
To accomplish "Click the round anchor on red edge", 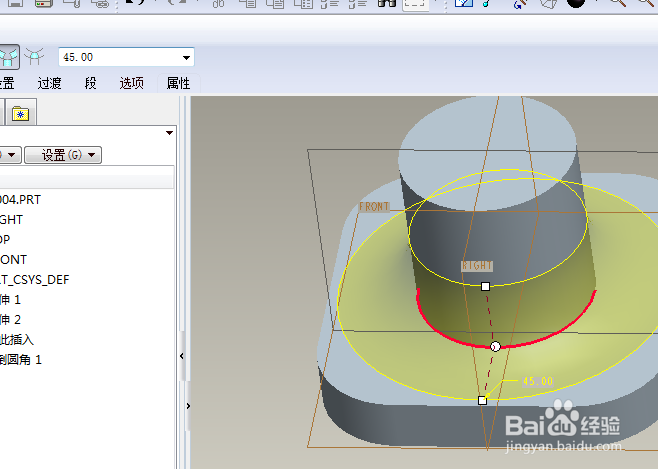I will (x=496, y=347).
